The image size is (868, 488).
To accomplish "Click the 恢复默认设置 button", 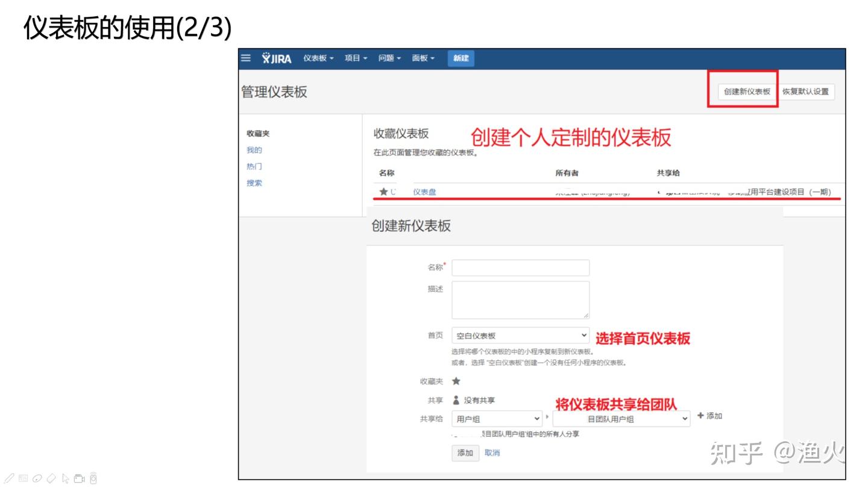I will click(805, 92).
